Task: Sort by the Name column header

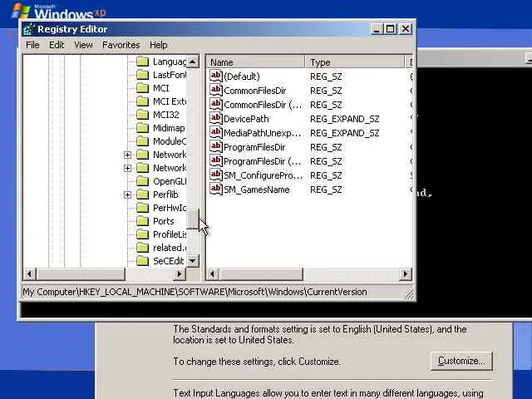Action: pyautogui.click(x=255, y=62)
